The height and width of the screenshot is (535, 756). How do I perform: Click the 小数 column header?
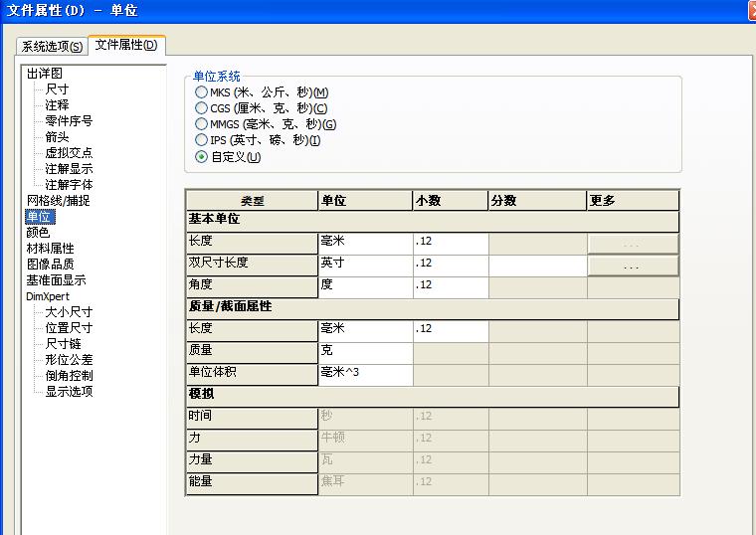tap(451, 201)
